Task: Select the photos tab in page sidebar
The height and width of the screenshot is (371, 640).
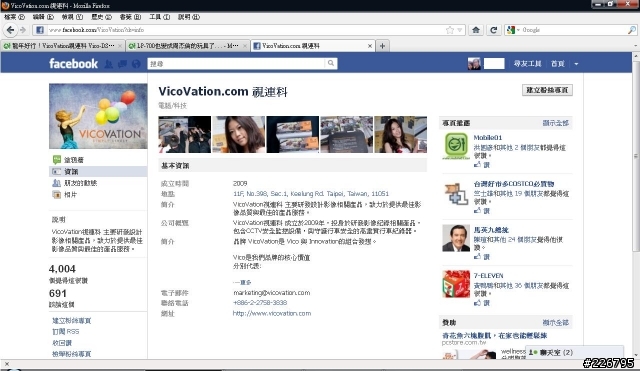Action: [x=98, y=194]
